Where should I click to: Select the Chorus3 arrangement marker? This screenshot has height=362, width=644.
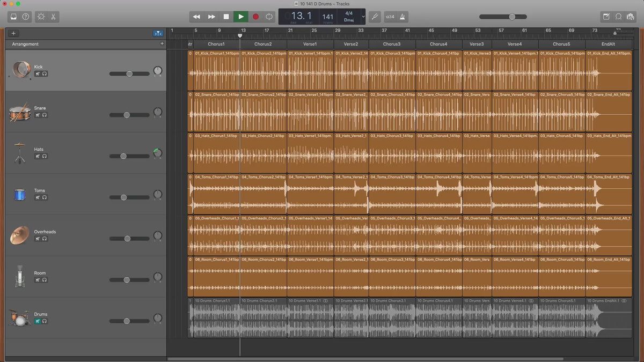click(x=392, y=44)
